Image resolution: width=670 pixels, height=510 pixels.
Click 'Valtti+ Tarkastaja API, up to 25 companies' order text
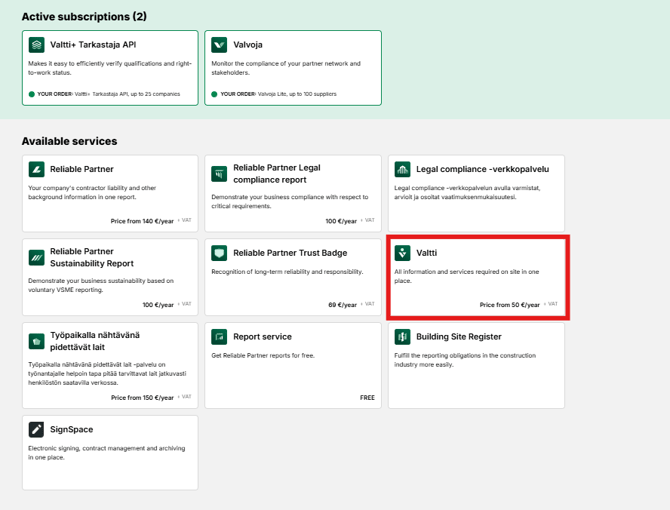[127, 94]
